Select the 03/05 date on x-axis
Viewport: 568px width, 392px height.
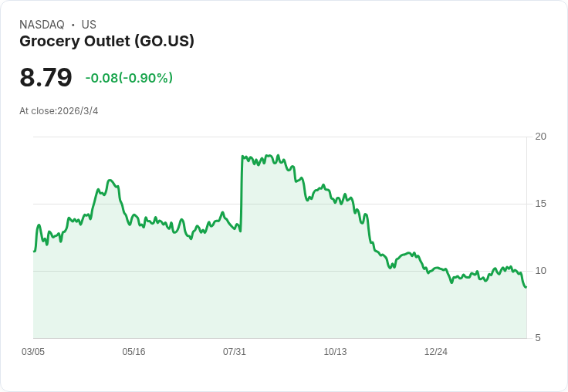tap(33, 352)
